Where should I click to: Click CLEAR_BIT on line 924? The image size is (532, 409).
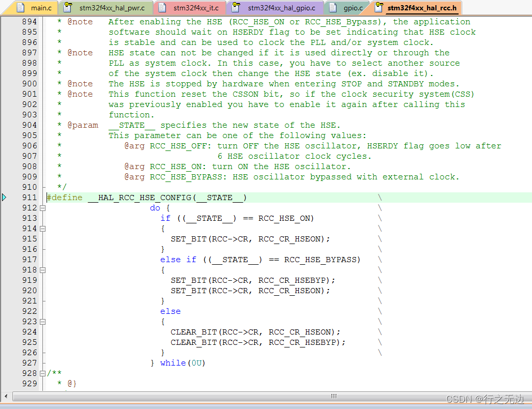click(x=194, y=332)
